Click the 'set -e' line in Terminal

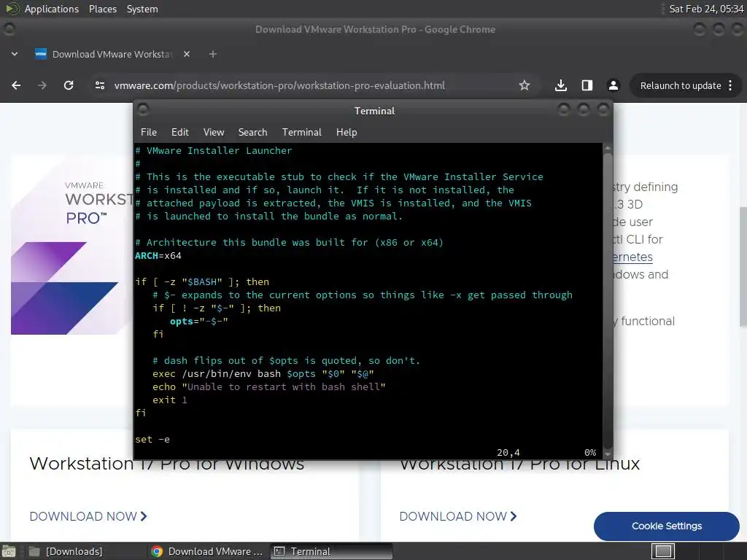[x=152, y=440]
